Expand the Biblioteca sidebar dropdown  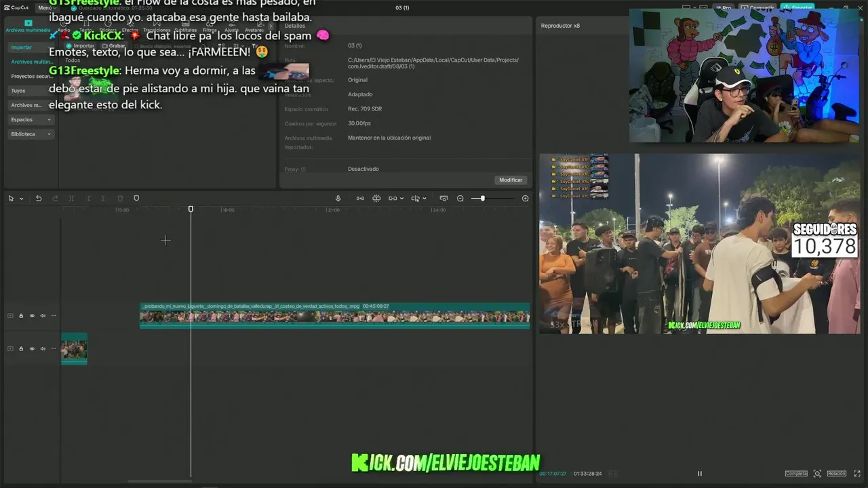pyautogui.click(x=31, y=134)
